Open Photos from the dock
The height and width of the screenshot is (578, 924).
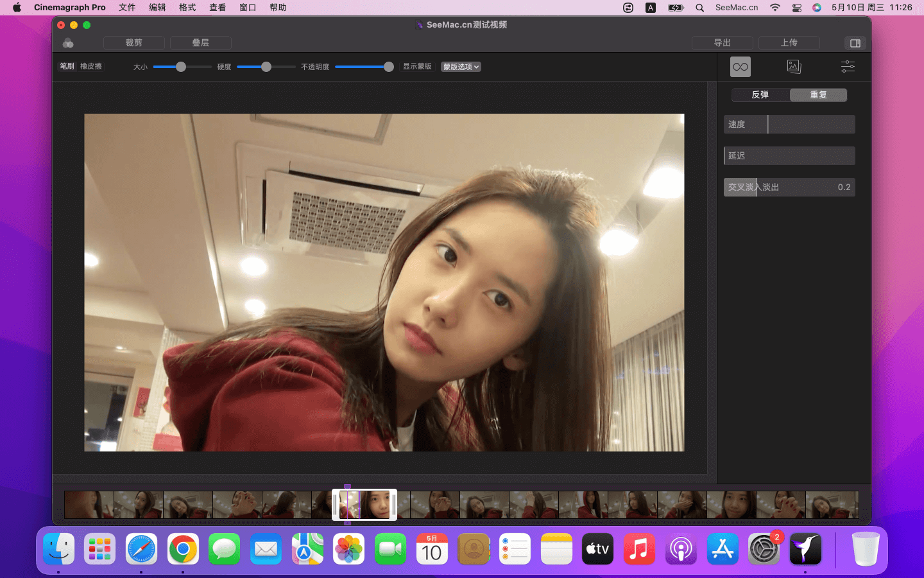349,549
